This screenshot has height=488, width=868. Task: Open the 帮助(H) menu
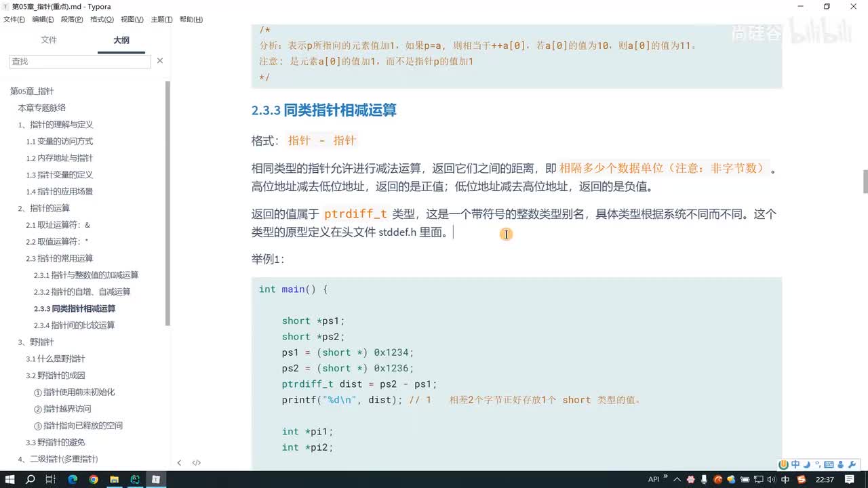tap(191, 20)
